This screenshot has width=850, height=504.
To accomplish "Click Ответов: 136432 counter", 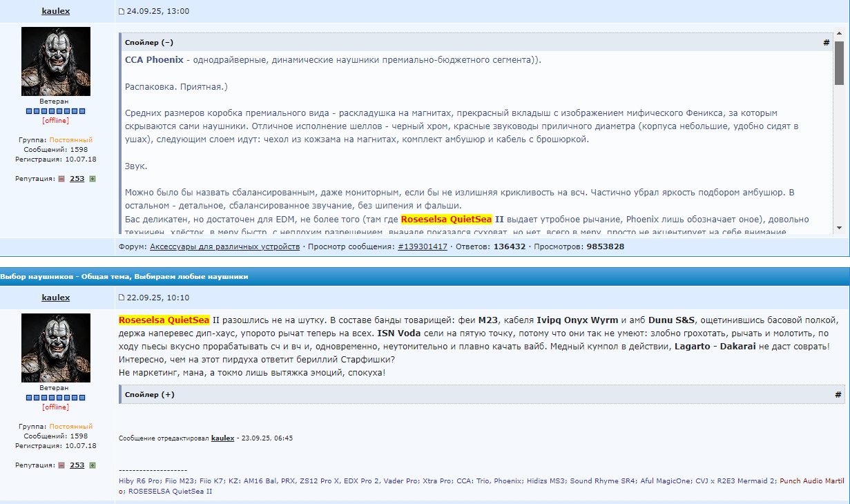I will pyautogui.click(x=490, y=246).
